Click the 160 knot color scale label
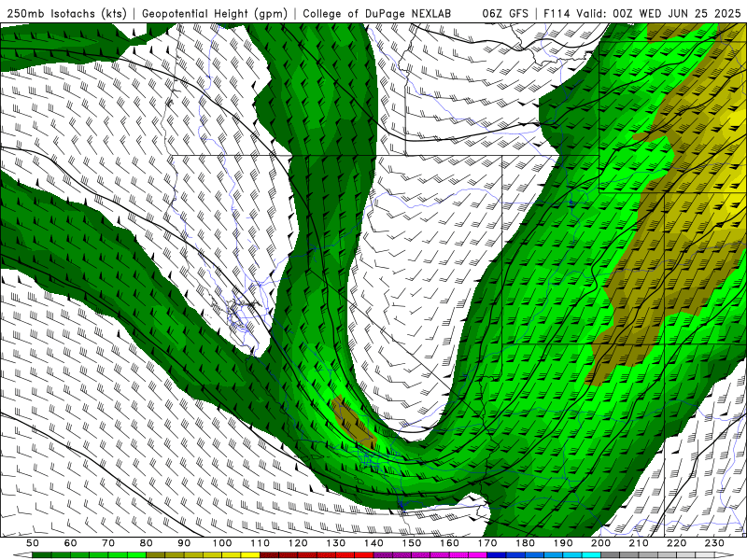 (x=449, y=543)
